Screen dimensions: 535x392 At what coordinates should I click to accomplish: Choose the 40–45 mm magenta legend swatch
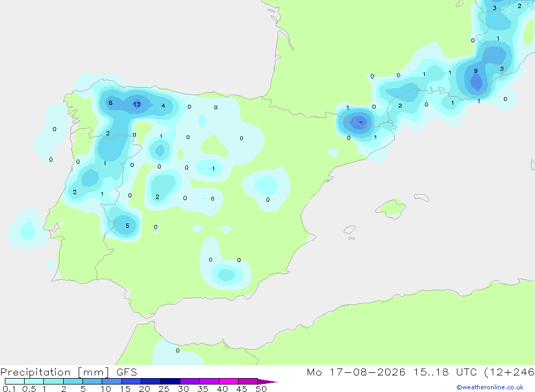(x=228, y=381)
